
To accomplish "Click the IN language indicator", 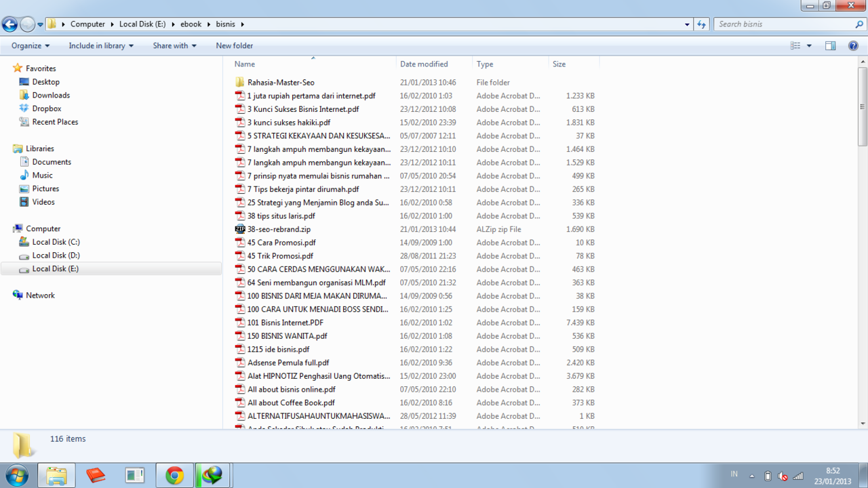I will [734, 474].
